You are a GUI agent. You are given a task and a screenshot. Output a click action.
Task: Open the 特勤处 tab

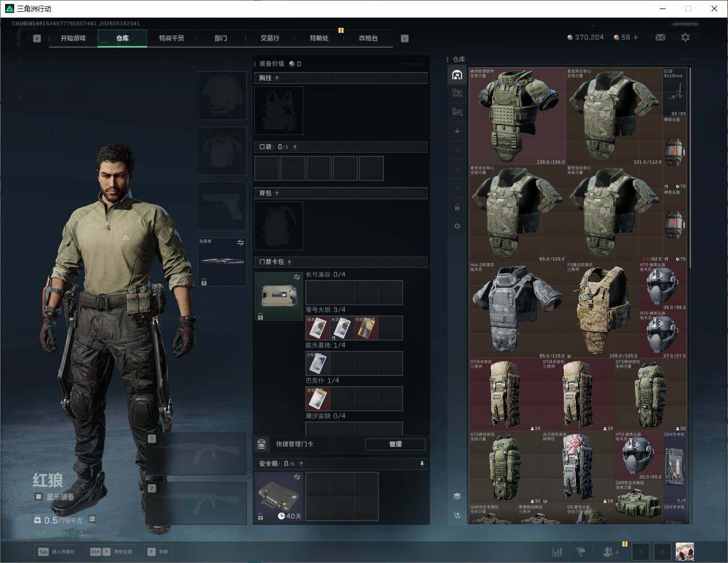pyautogui.click(x=319, y=38)
